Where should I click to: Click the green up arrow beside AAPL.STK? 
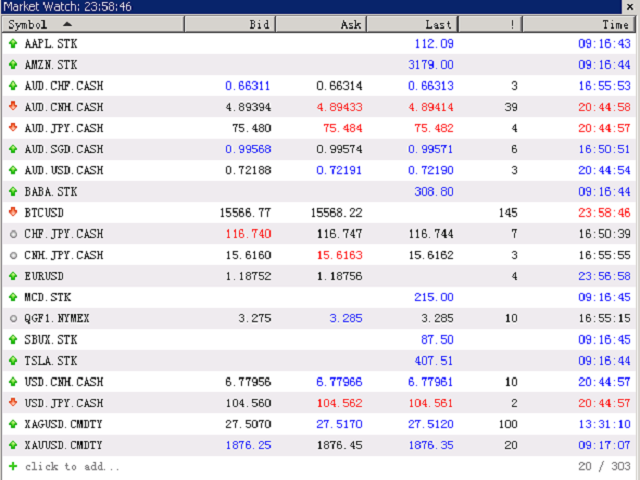pyautogui.click(x=13, y=43)
